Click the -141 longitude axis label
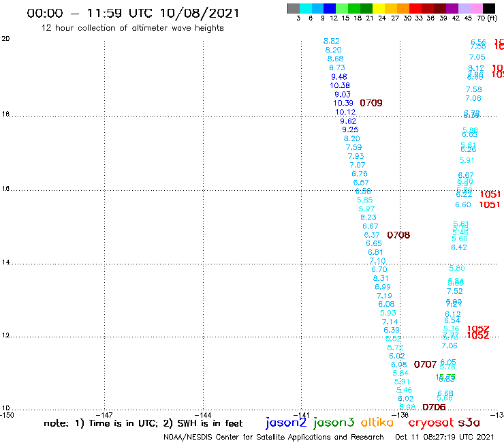Screen dimensions: 504x443 pyautogui.click(x=301, y=415)
